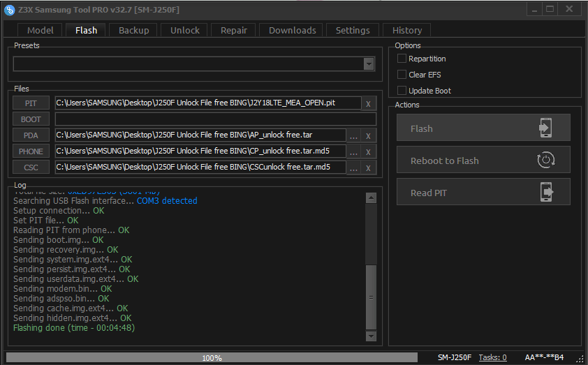Clear the CSC file path

(x=368, y=168)
